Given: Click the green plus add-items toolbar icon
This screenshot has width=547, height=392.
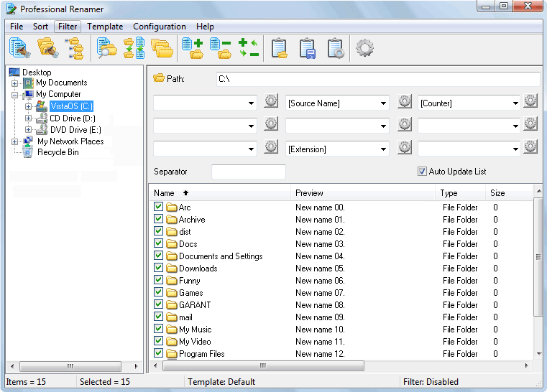Looking at the screenshot, I should pos(192,48).
